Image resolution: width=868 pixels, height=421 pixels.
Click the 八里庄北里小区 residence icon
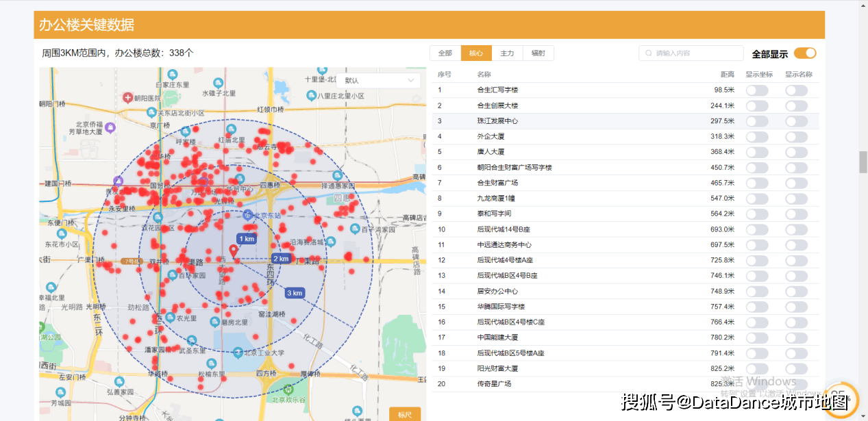(x=312, y=95)
